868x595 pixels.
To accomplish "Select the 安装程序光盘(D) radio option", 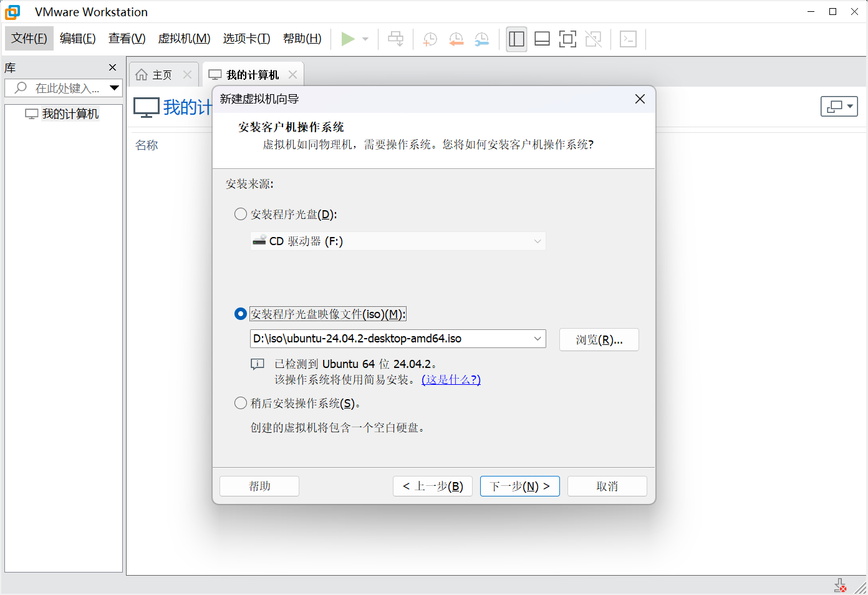I will [x=241, y=214].
